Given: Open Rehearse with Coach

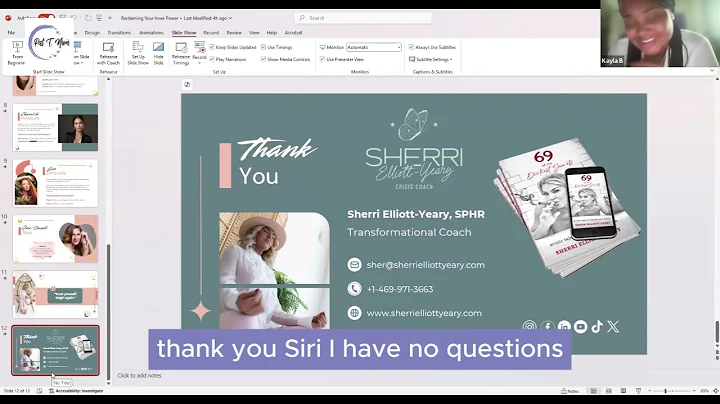Looking at the screenshot, I should coord(108,53).
